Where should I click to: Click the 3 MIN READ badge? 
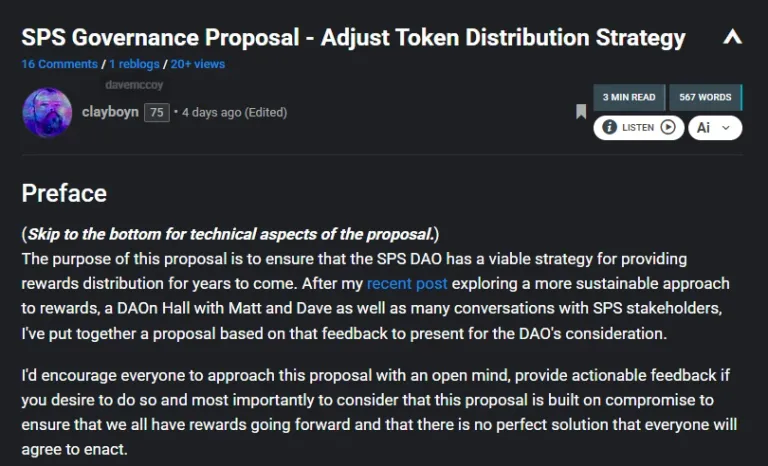(x=629, y=97)
